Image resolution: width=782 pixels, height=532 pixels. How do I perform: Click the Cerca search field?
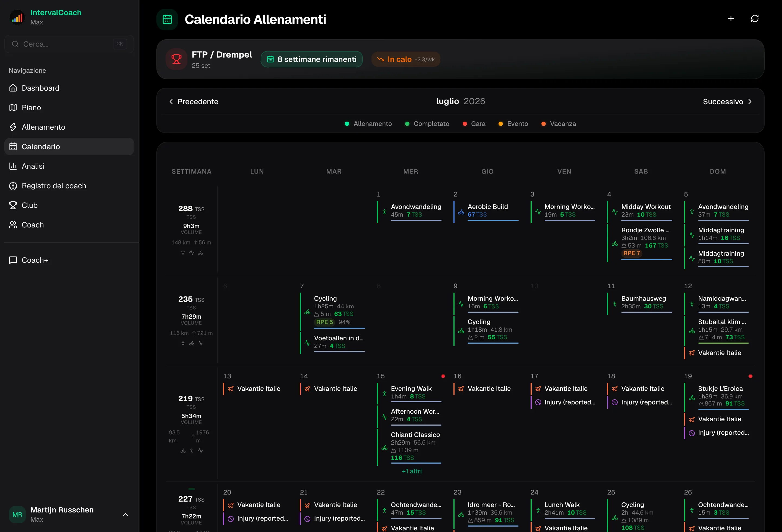click(x=69, y=44)
